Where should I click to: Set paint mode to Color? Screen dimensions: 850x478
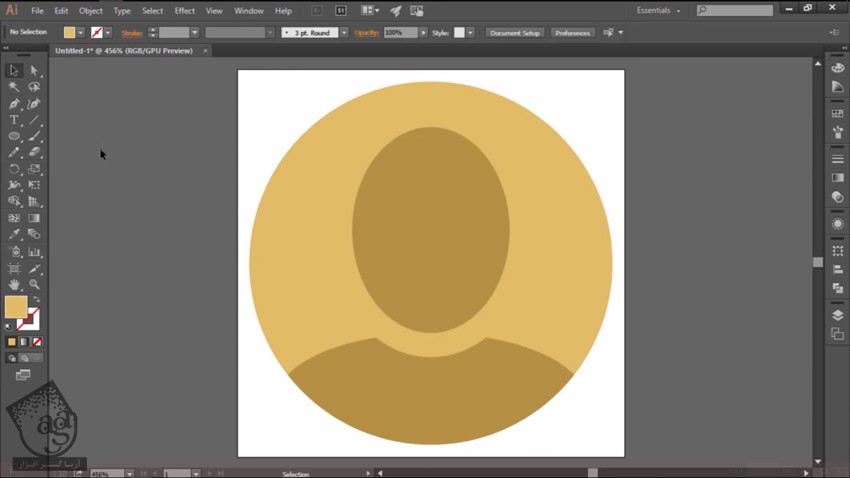pos(11,342)
